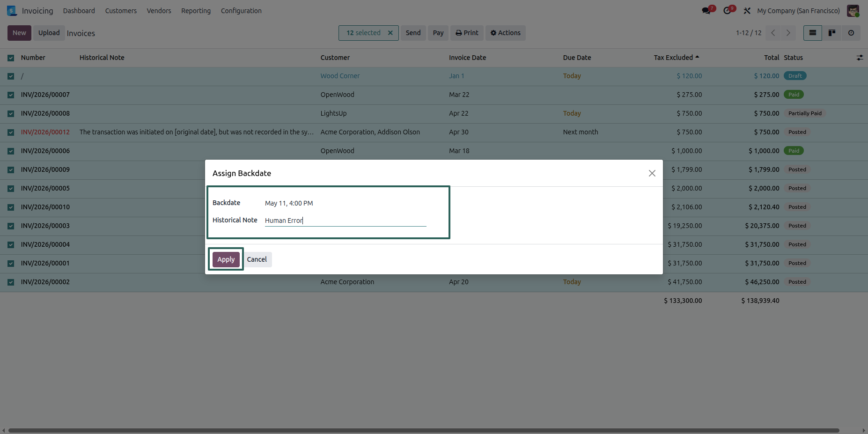
Task: Open the company switcher My Company
Action: (x=798, y=10)
